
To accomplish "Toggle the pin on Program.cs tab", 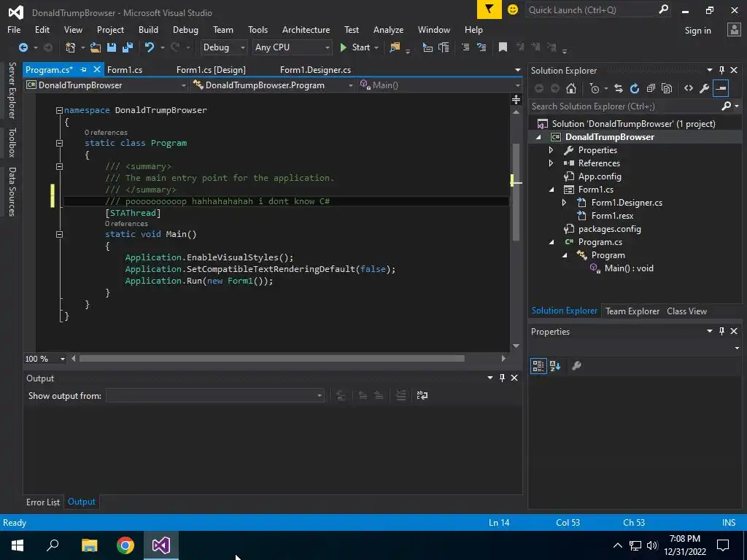I will [x=83, y=69].
